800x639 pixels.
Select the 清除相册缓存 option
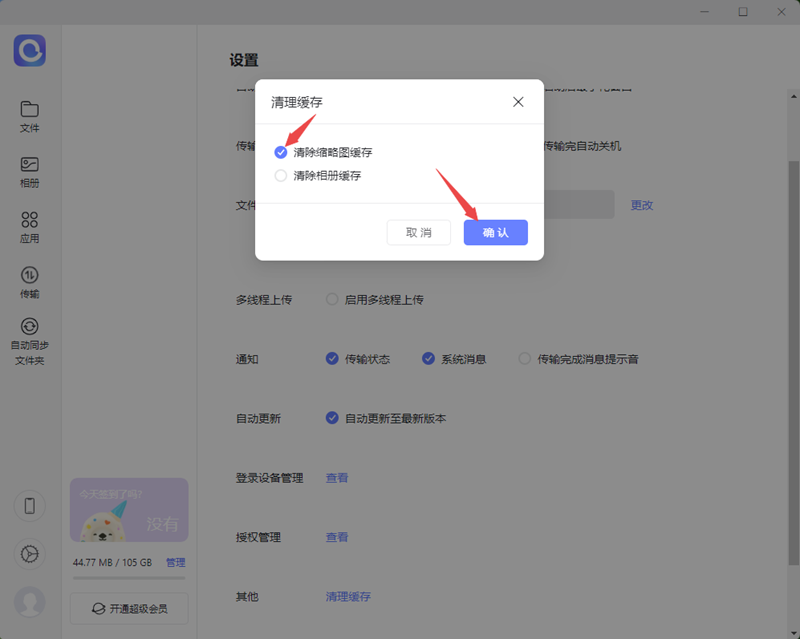(280, 175)
